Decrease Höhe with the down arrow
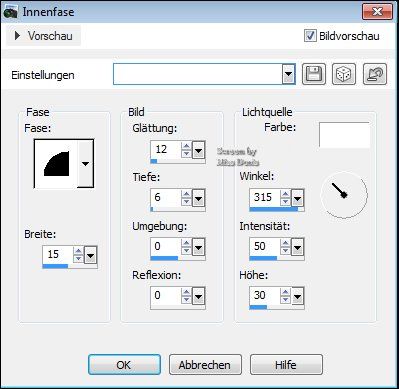This screenshot has height=389, width=399. 285,299
